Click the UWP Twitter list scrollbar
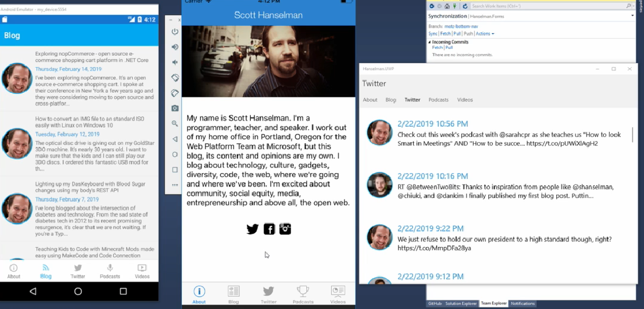644x309 pixels. point(633,135)
